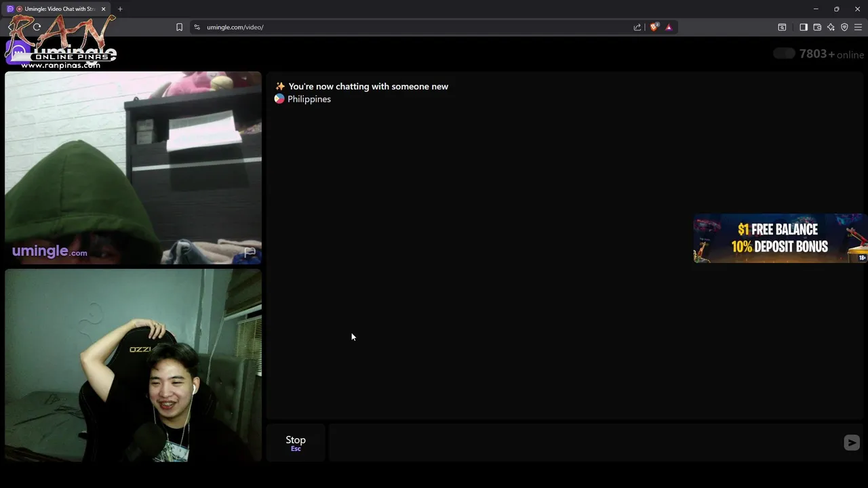Close the Umingle browser tab
868x488 pixels.
pos(103,9)
